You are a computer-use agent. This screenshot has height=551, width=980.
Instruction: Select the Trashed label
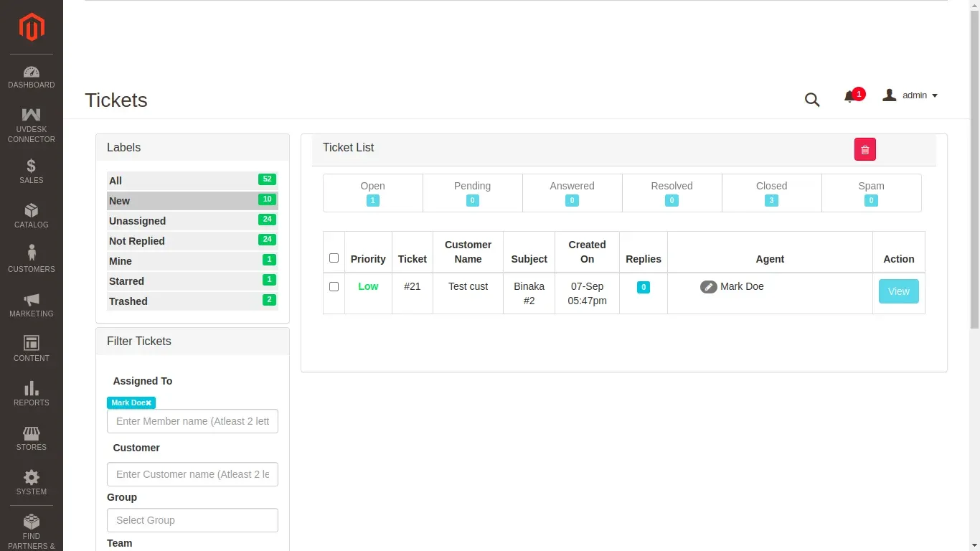(192, 301)
